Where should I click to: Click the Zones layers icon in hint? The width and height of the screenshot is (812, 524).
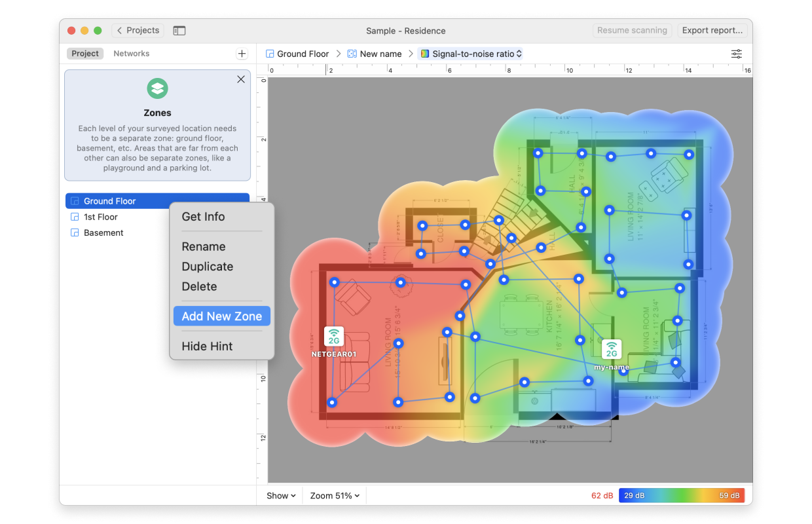click(157, 88)
